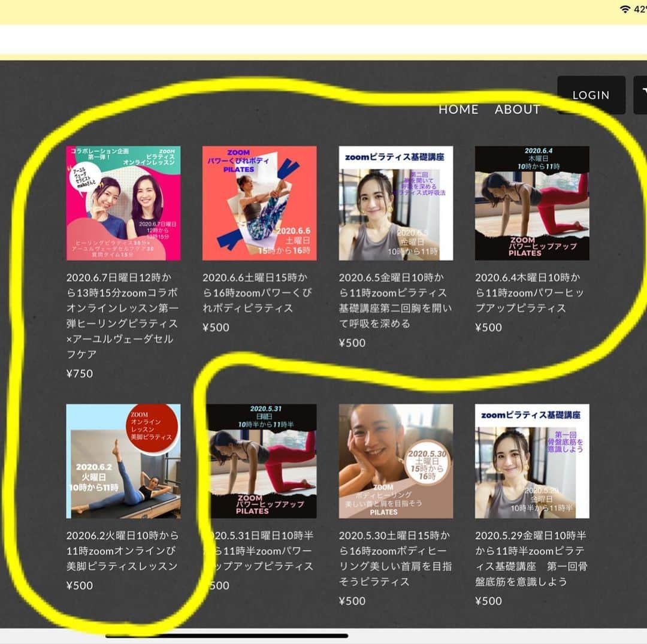Open the 2020.5.29 pilates basics first-session thumbnail
Screen dimensions: 647x644
[x=532, y=461]
